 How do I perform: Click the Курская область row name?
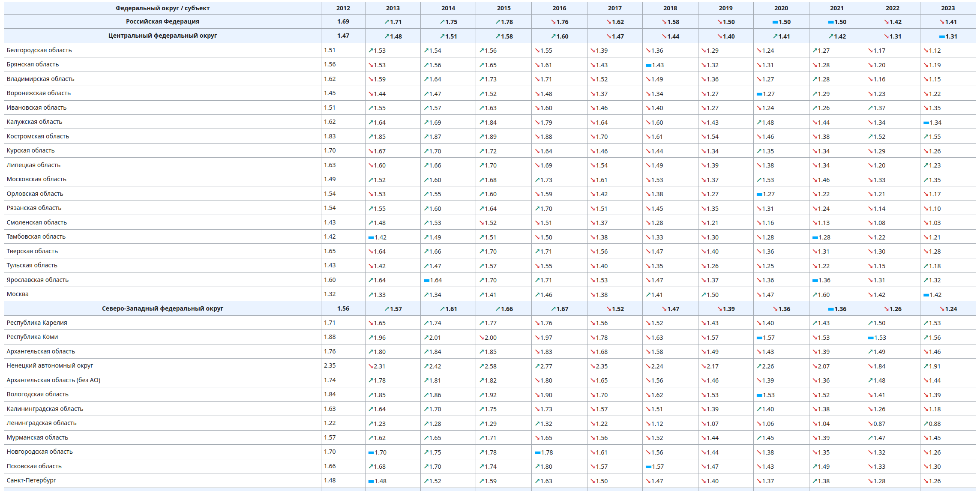[30, 150]
